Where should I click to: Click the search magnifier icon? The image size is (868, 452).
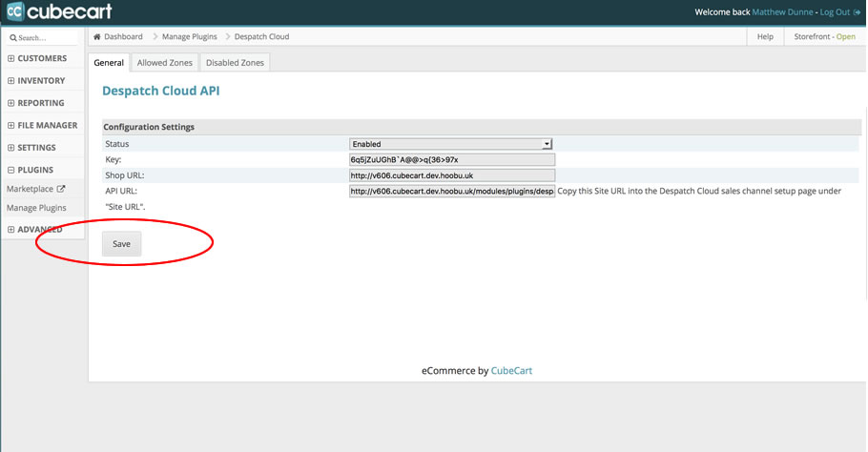13,38
